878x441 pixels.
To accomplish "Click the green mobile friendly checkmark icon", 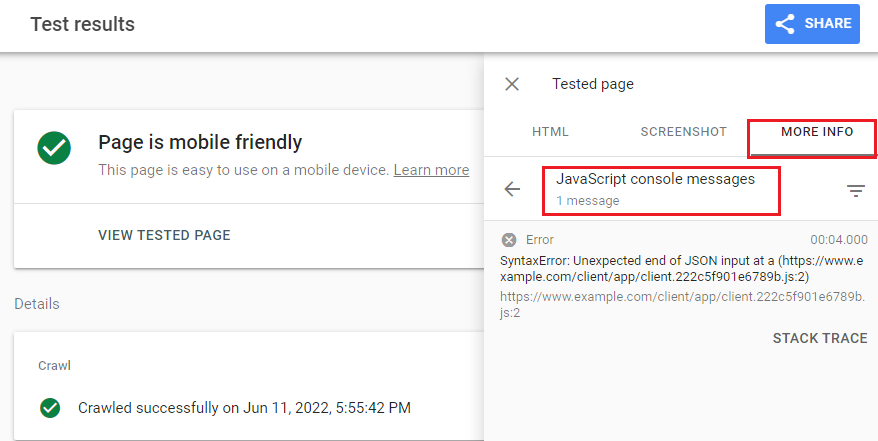I will point(54,148).
